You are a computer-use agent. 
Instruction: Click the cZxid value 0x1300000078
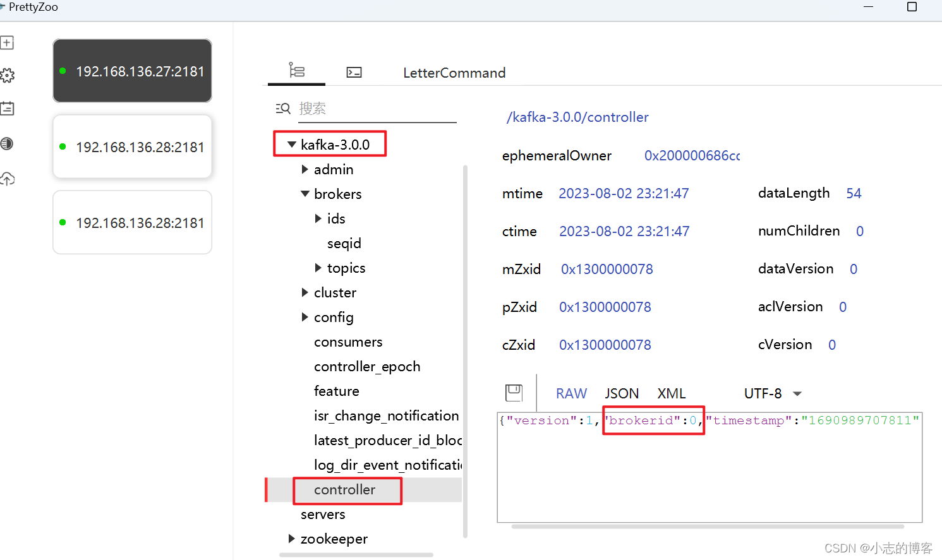point(605,345)
